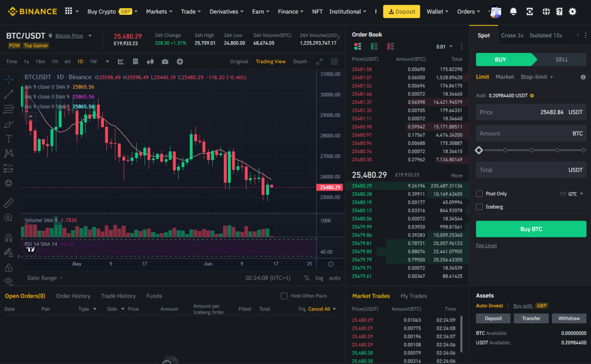
Task: Click the Withdraw button in Assets
Action: [569, 318]
